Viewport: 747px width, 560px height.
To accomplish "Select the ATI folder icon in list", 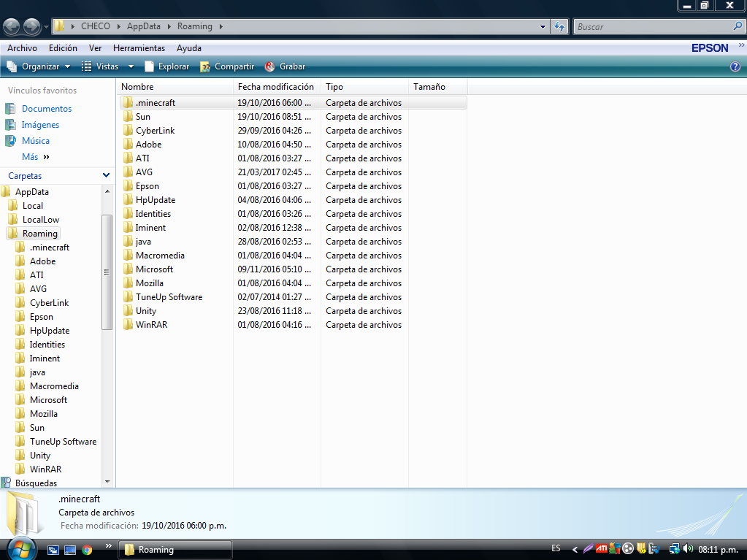I will tap(128, 158).
